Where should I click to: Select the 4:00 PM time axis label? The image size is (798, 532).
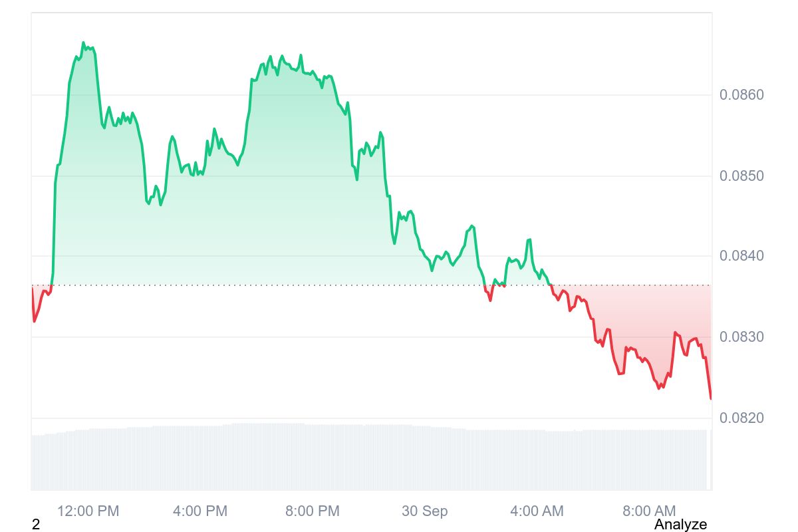click(199, 511)
